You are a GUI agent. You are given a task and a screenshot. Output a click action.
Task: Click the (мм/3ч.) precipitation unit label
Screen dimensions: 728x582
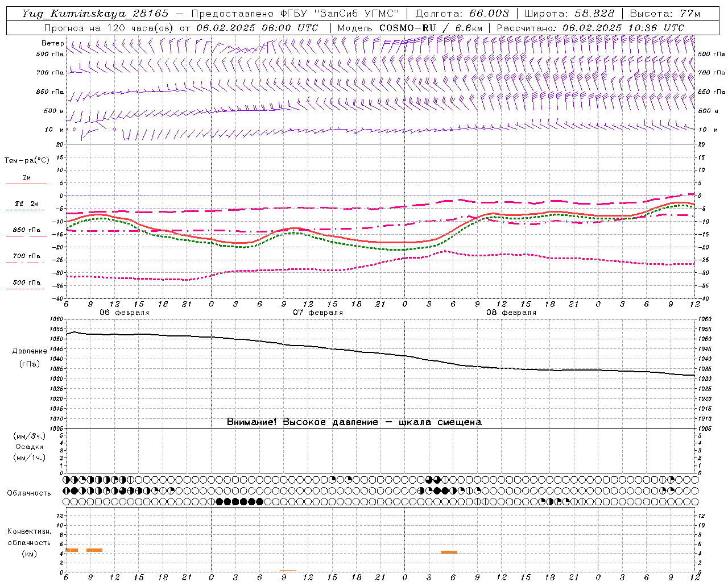pyautogui.click(x=30, y=436)
